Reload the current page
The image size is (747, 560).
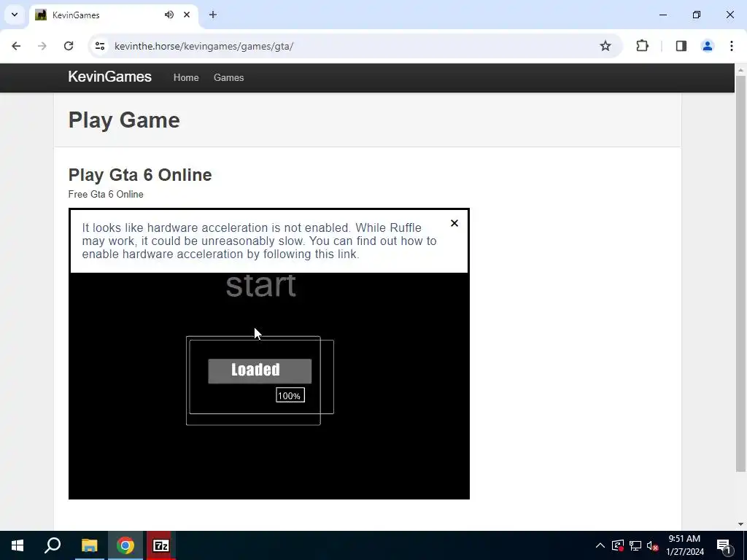[x=69, y=46]
